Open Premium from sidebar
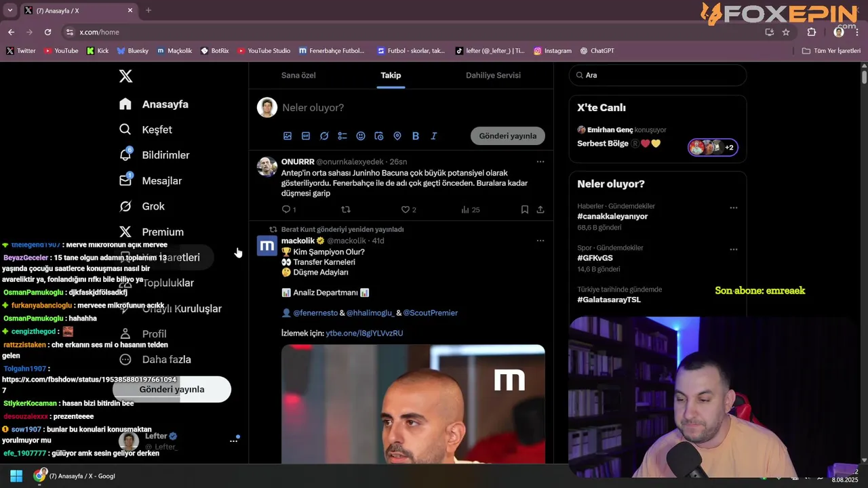Screen dimensions: 868x488 click(x=151, y=232)
